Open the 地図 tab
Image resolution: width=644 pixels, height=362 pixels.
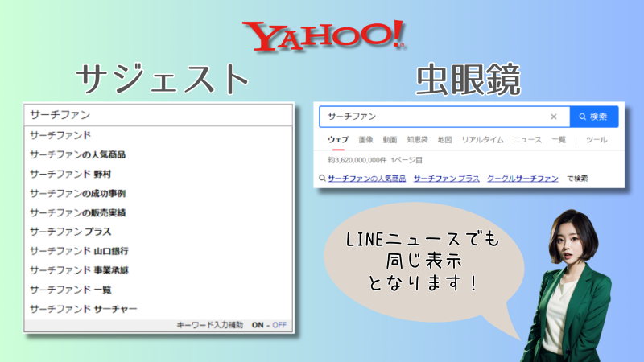click(444, 140)
